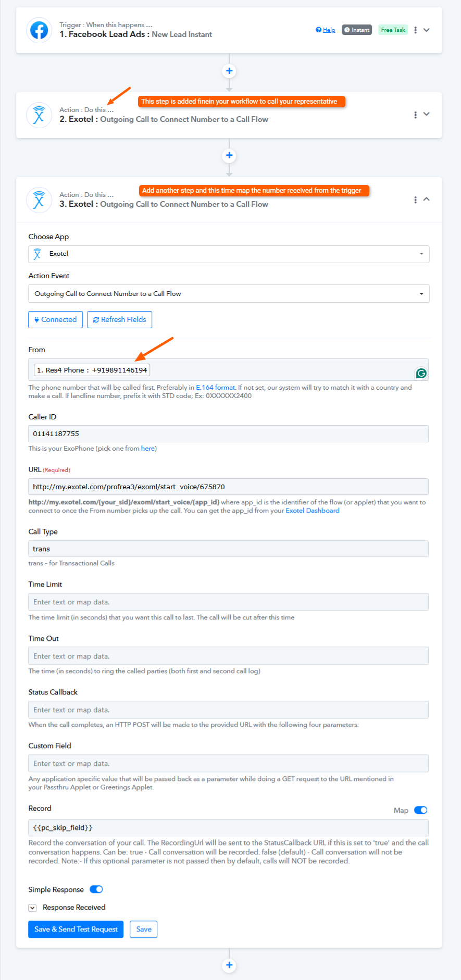Open the Exotel Dashboard link
This screenshot has height=980, width=461.
pyautogui.click(x=312, y=511)
